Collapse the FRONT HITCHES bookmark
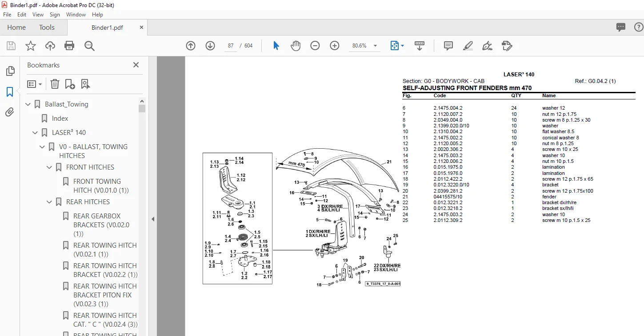Screen dimensions: 644x336 tap(50, 167)
